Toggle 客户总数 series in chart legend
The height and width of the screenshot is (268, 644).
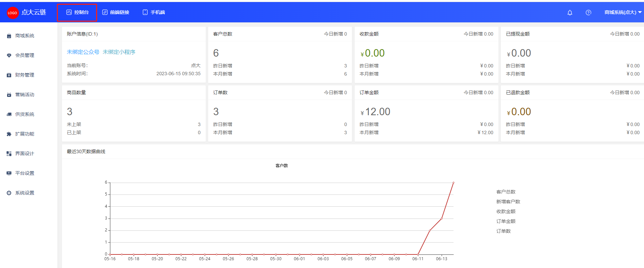506,192
